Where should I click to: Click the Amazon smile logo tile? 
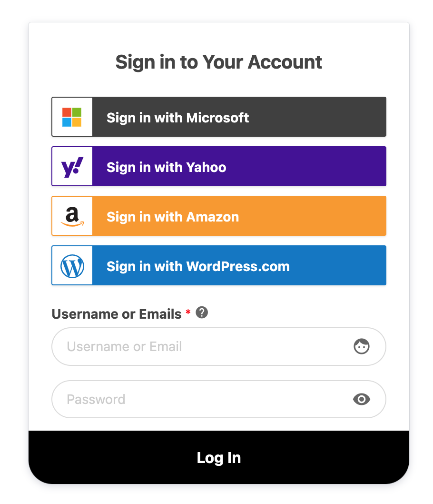click(x=72, y=216)
